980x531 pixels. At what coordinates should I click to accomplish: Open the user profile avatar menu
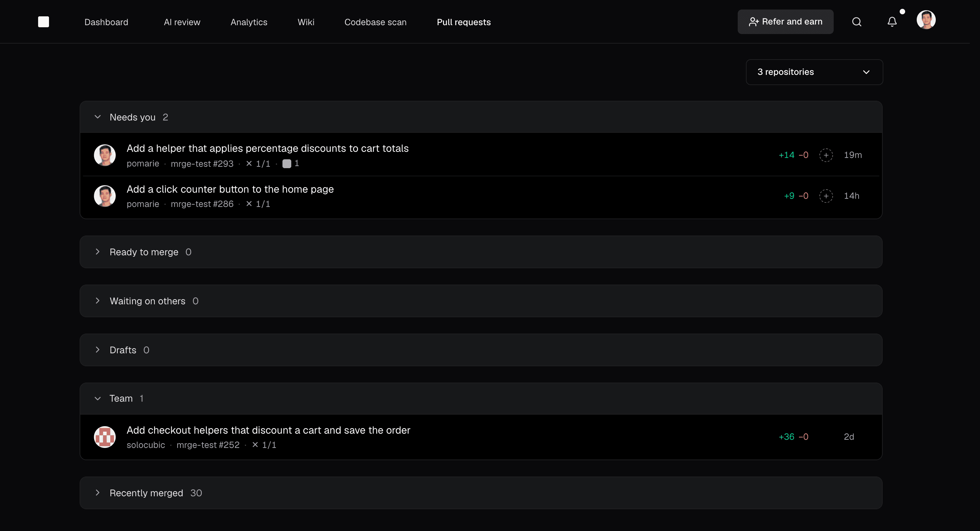[x=926, y=20]
